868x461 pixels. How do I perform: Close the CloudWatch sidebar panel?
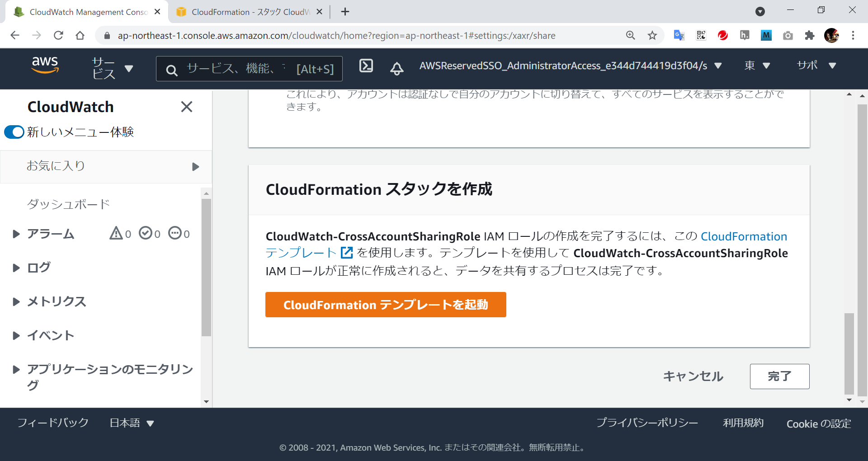click(186, 107)
